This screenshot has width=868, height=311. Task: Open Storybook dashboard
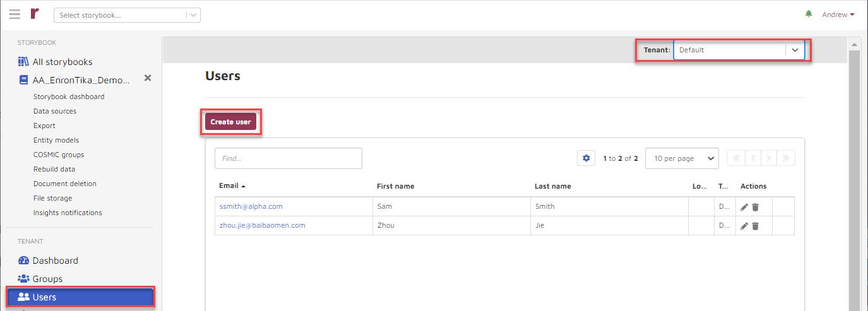(x=69, y=97)
